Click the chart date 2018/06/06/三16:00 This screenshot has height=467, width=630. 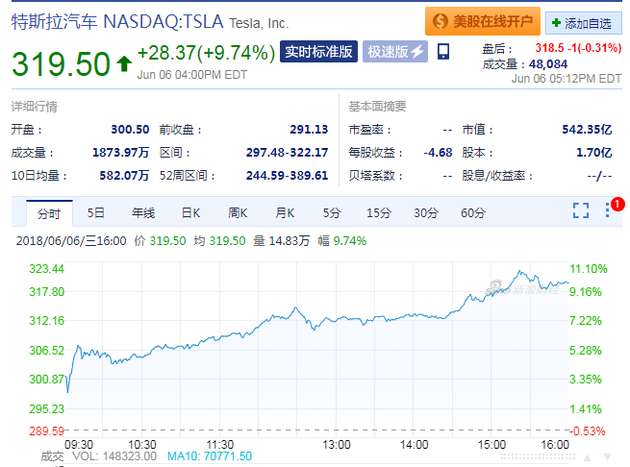pos(71,241)
